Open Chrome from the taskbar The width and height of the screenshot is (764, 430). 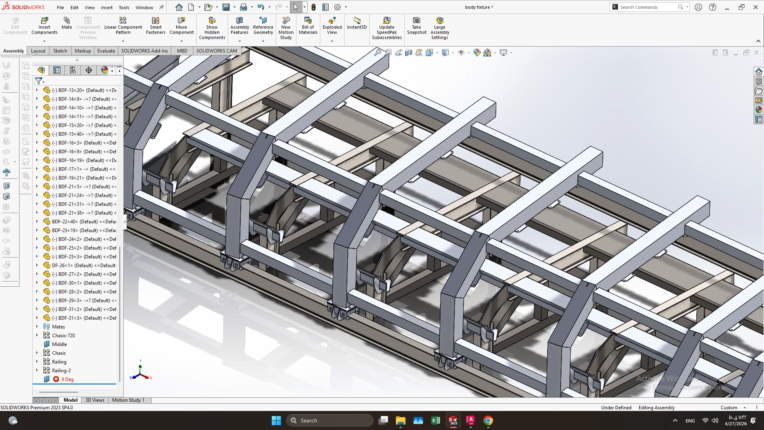pyautogui.click(x=488, y=420)
